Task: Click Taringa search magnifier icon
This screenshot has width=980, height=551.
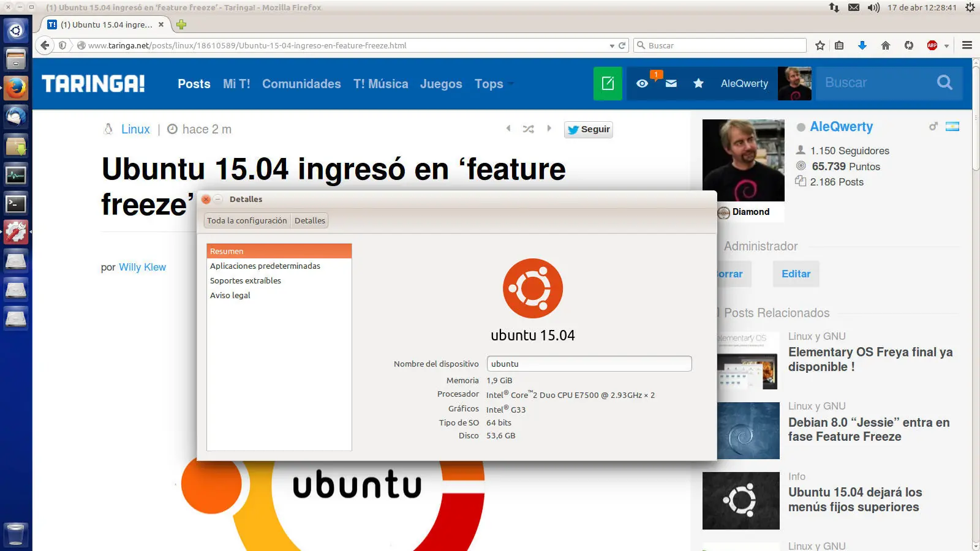Action: 944,83
